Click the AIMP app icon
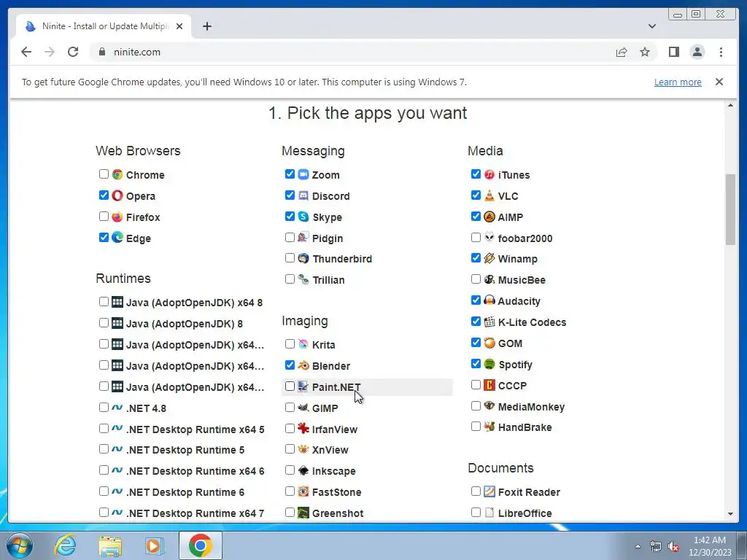 (489, 217)
